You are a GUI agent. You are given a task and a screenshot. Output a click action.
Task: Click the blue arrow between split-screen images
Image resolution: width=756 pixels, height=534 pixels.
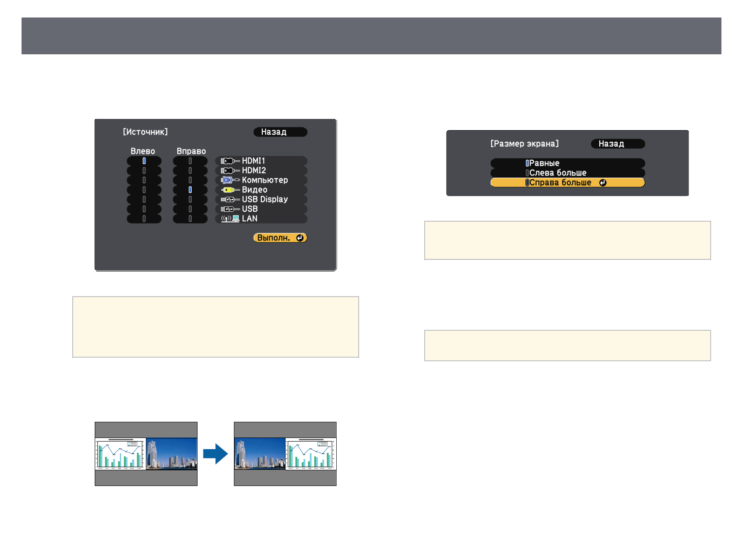pyautogui.click(x=215, y=454)
